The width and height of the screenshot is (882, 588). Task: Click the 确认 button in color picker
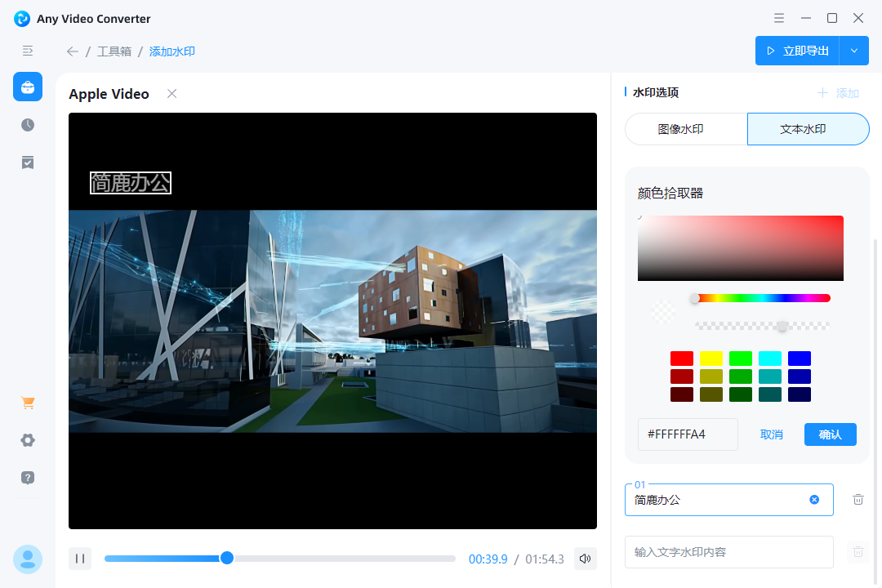[x=830, y=434]
